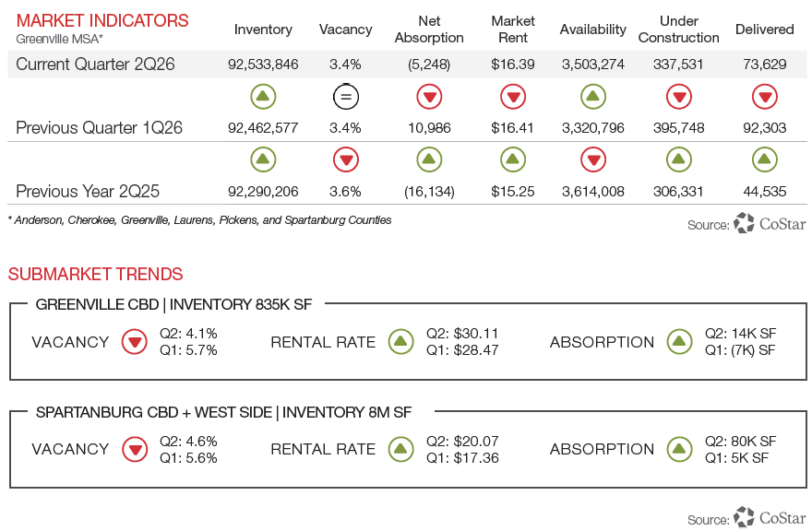
Task: Select the Under Construction column header
Action: (x=679, y=29)
